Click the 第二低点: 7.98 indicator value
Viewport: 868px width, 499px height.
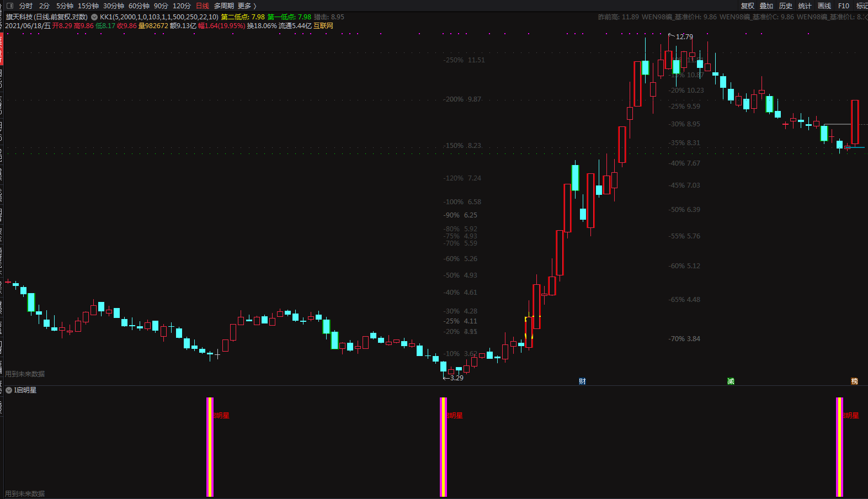point(243,17)
